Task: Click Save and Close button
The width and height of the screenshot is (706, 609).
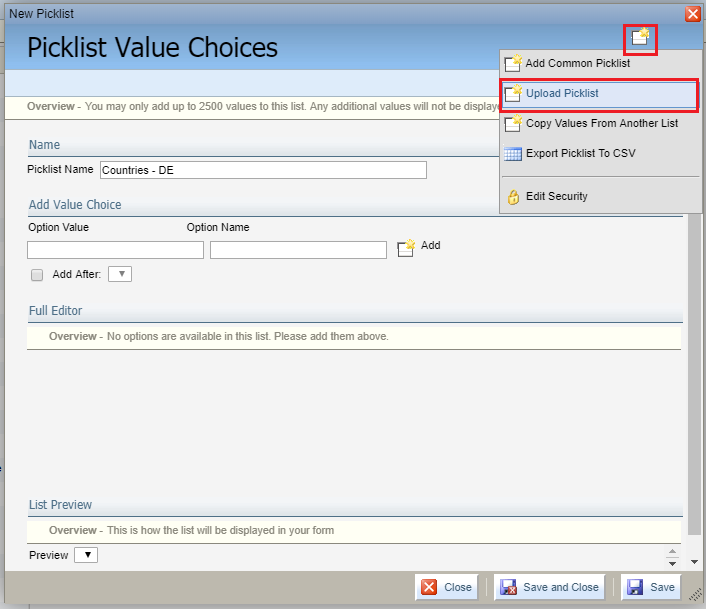Action: (x=550, y=587)
